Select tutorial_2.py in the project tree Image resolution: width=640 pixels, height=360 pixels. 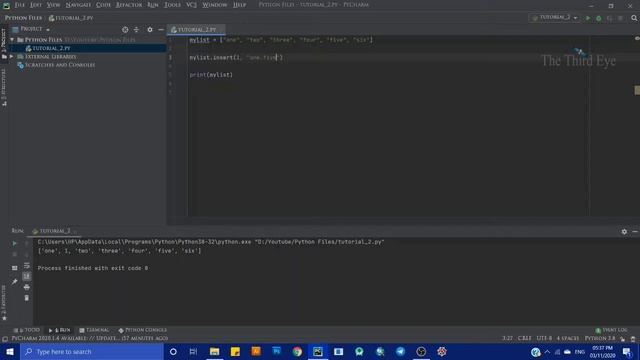click(51, 48)
